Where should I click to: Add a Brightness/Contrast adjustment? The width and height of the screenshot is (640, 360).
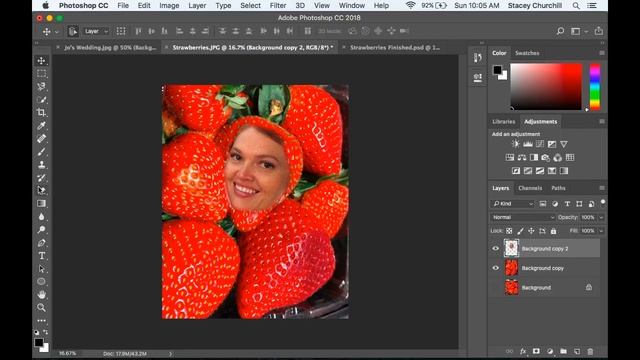[516, 144]
